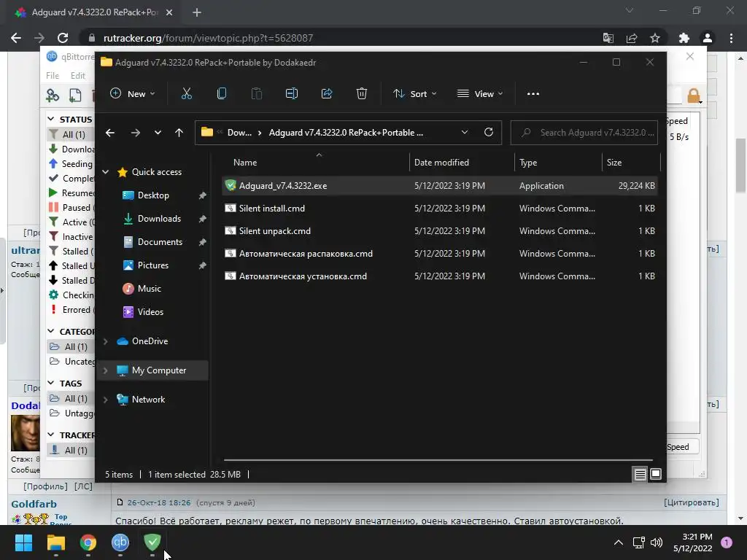Open the Edit menu in qBittorrent

click(77, 76)
